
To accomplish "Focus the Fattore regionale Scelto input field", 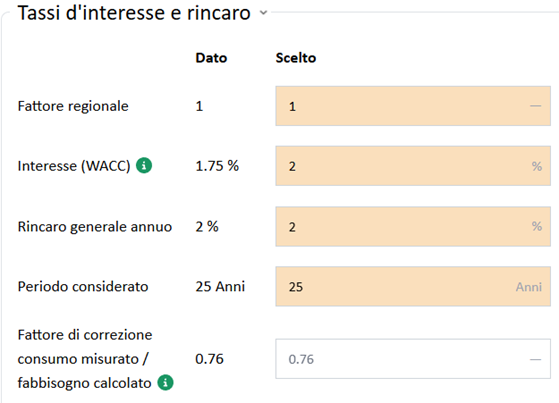I will (413, 106).
